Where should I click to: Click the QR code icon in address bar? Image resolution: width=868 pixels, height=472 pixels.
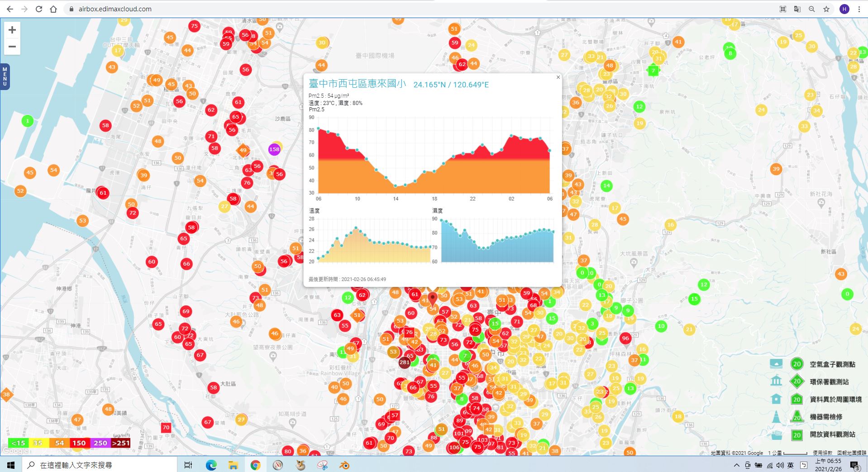[x=783, y=9]
